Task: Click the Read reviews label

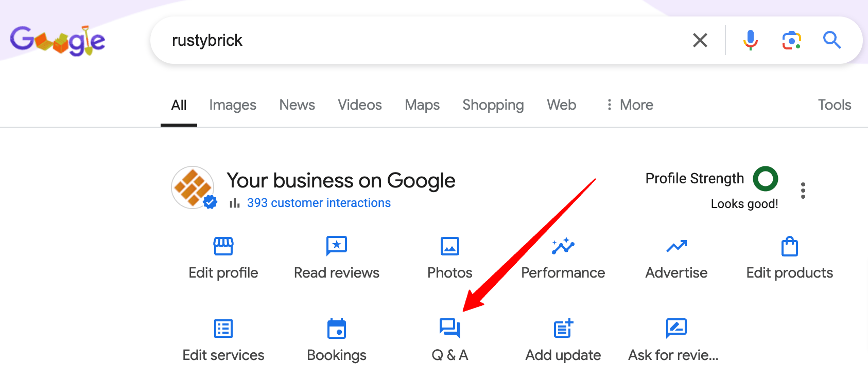Action: (x=337, y=273)
